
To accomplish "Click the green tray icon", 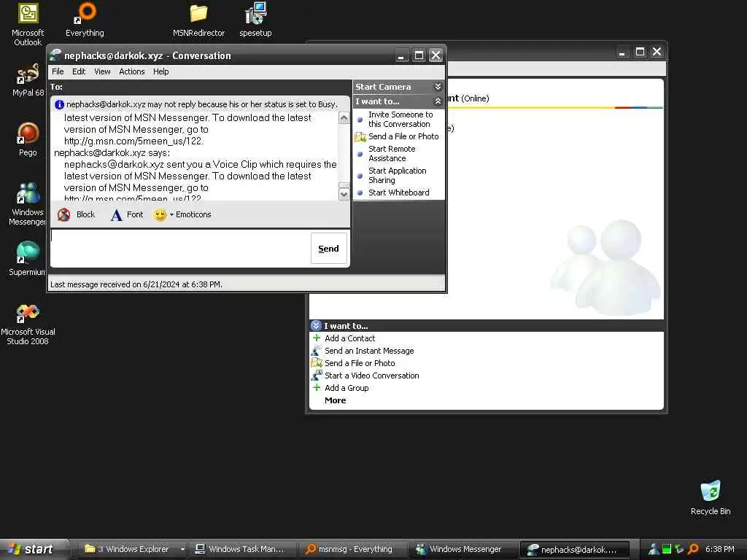I will 667,549.
